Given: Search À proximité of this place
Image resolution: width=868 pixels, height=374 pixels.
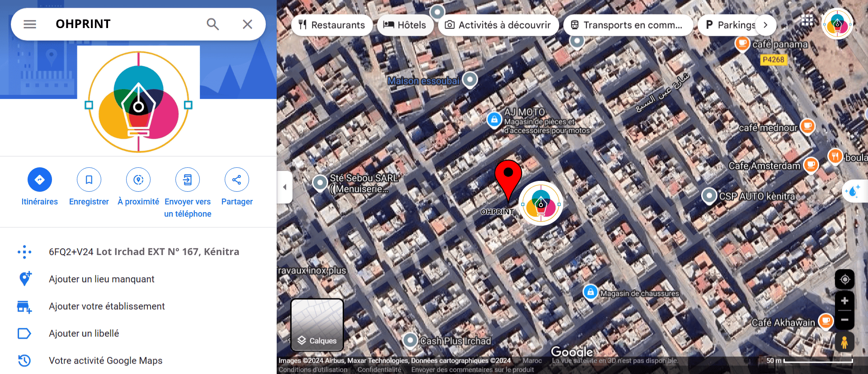Looking at the screenshot, I should click(x=138, y=180).
